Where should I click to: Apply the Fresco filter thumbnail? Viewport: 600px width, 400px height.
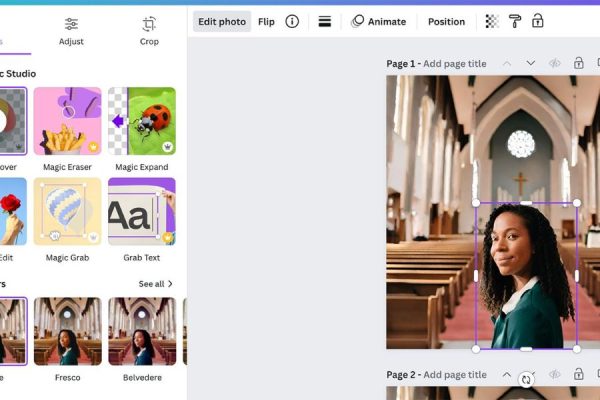click(67, 331)
